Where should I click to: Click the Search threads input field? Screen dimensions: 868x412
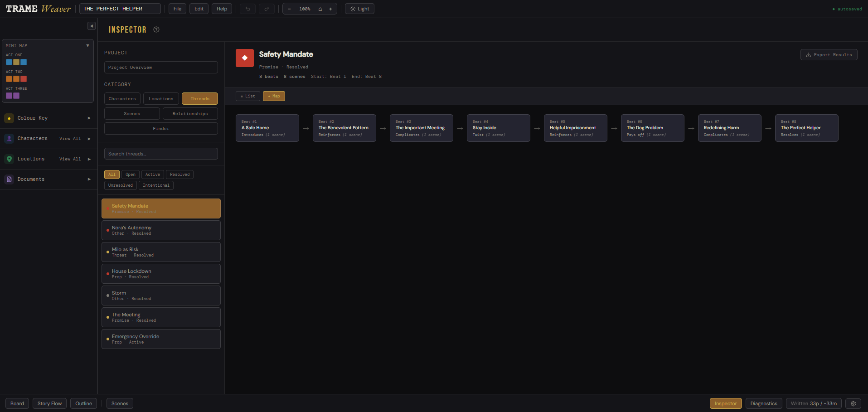(161, 154)
